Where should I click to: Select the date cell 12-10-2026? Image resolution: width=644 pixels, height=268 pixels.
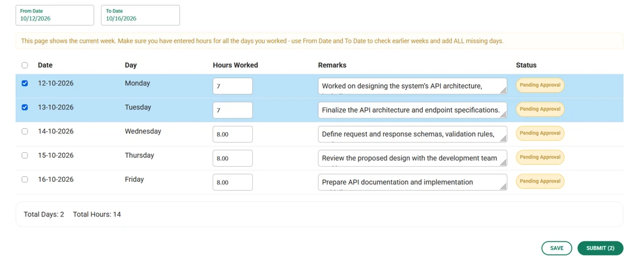pyautogui.click(x=56, y=84)
